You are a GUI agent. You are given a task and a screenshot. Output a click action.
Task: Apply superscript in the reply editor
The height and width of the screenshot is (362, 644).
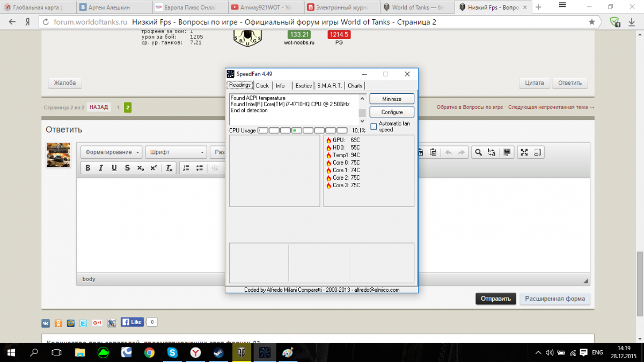[153, 168]
